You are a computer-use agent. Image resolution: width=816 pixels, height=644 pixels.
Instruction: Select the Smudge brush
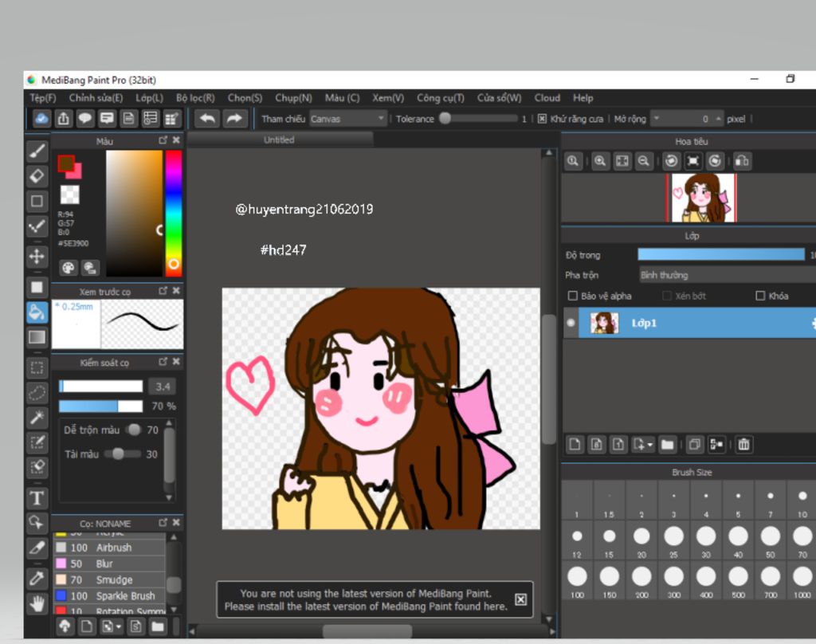110,580
